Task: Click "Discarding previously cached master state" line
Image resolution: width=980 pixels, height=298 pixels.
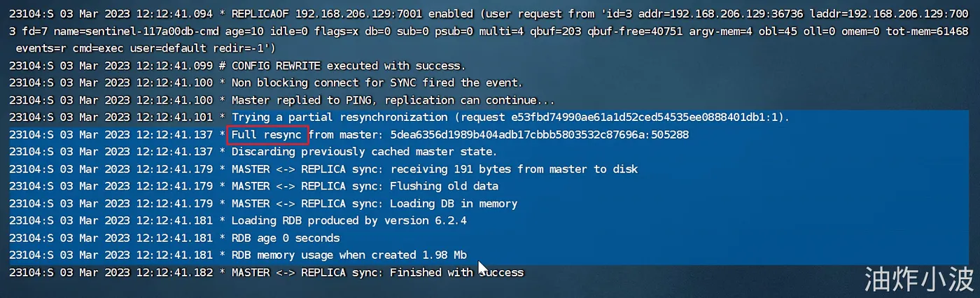Action: click(364, 151)
